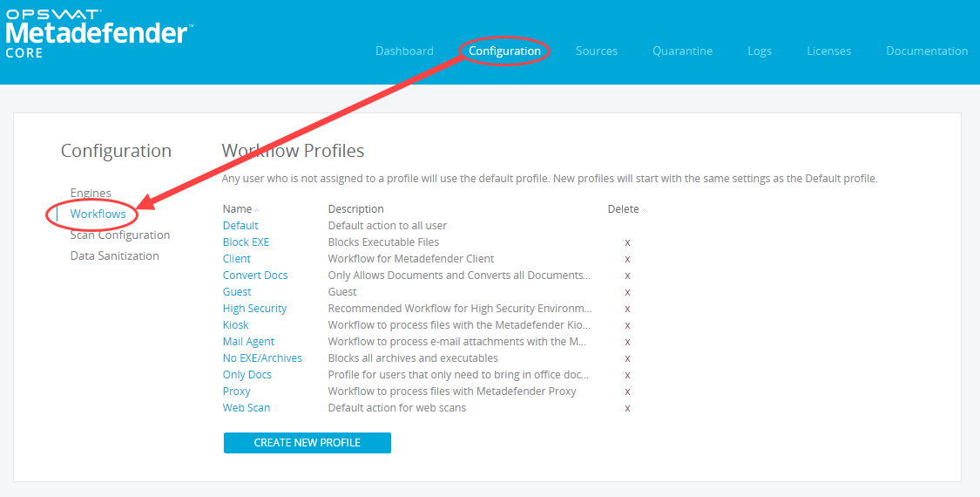The width and height of the screenshot is (980, 497).
Task: Delete the Mail Agent profile
Action: 627,343
